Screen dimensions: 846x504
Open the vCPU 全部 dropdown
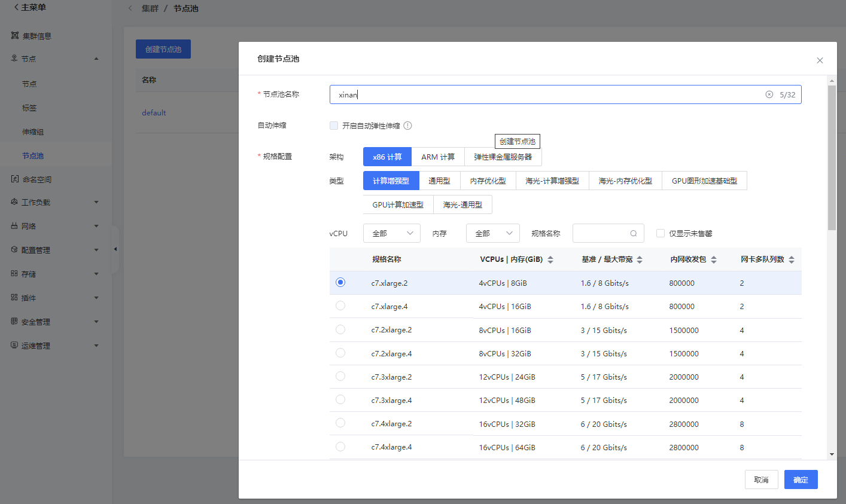click(x=392, y=233)
